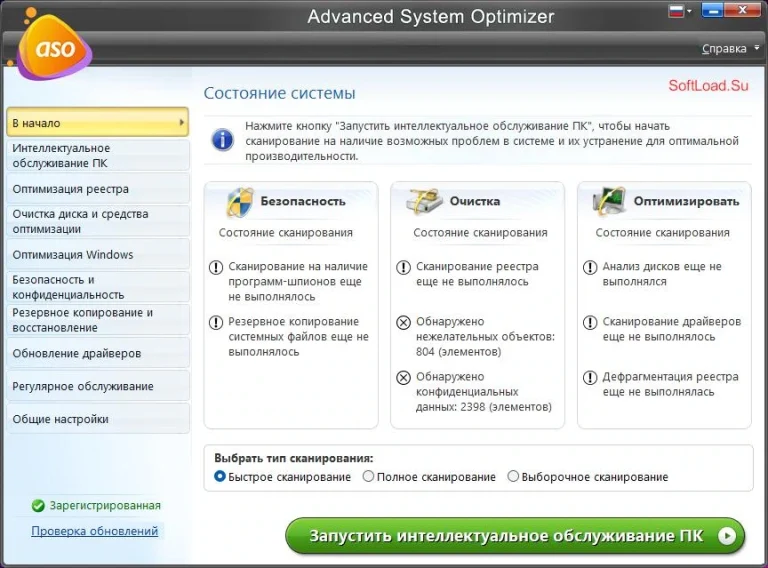Click error icon beside конфиденциальных данных: 2398
Viewport: 768px width, 568px height.
point(403,378)
